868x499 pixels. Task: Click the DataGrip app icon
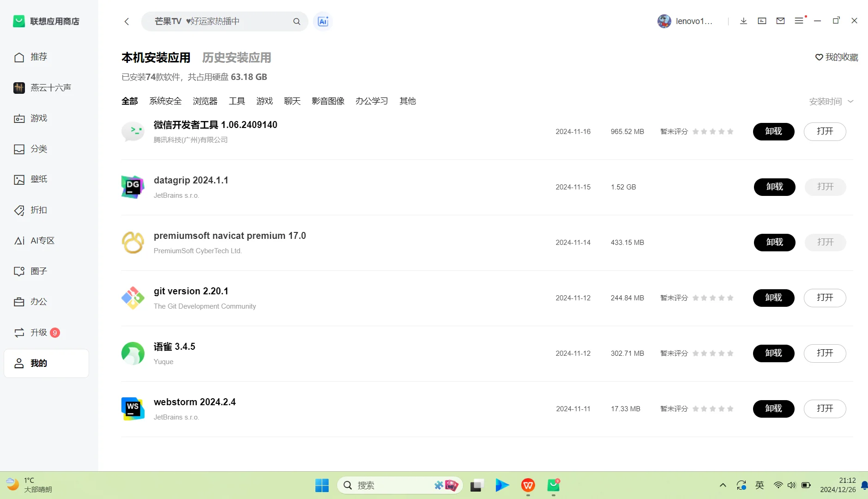[x=133, y=187]
